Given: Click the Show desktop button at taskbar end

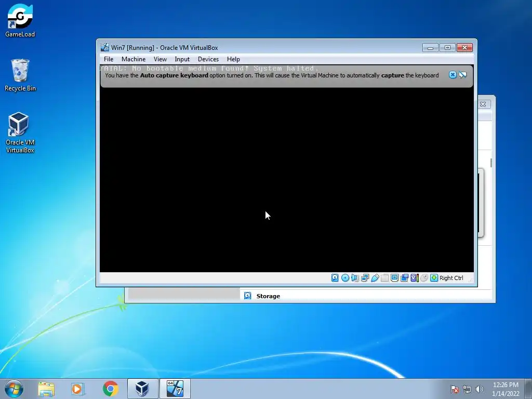Looking at the screenshot, I should (528, 389).
